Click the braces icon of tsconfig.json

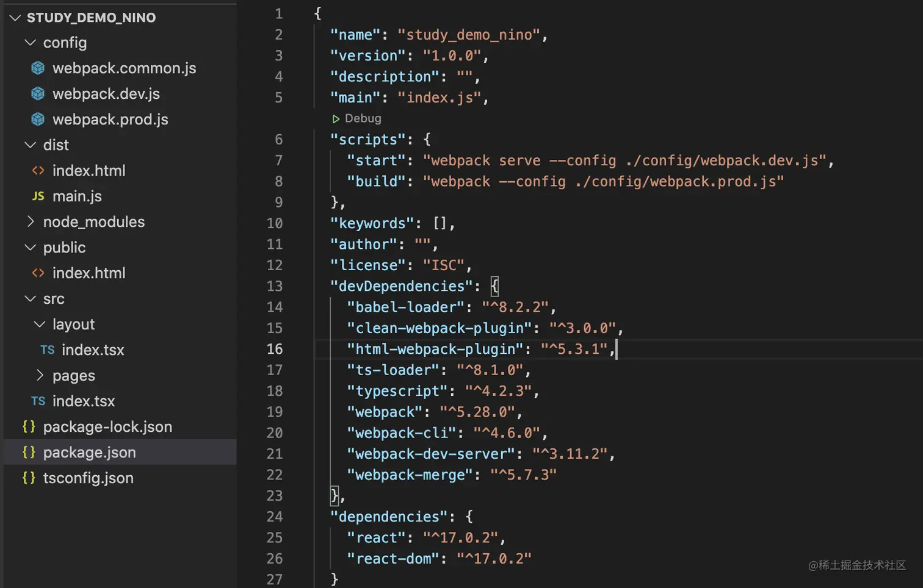29,478
